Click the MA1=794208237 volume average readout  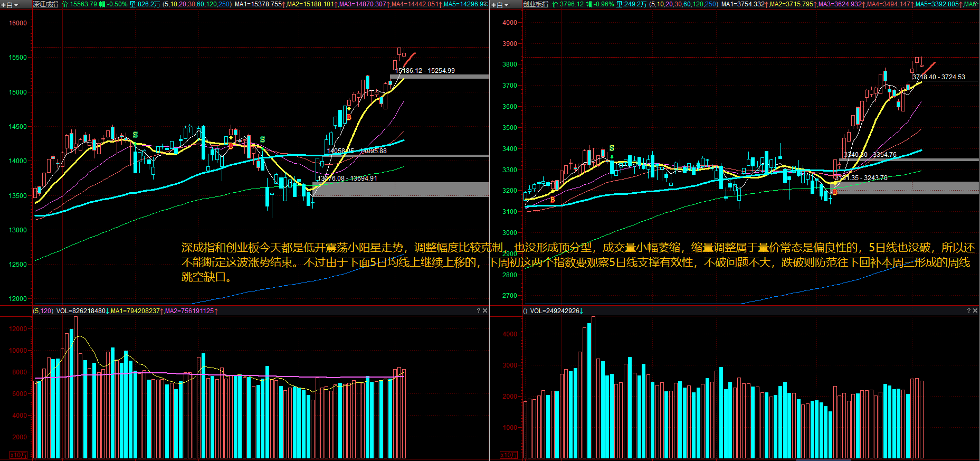137,311
